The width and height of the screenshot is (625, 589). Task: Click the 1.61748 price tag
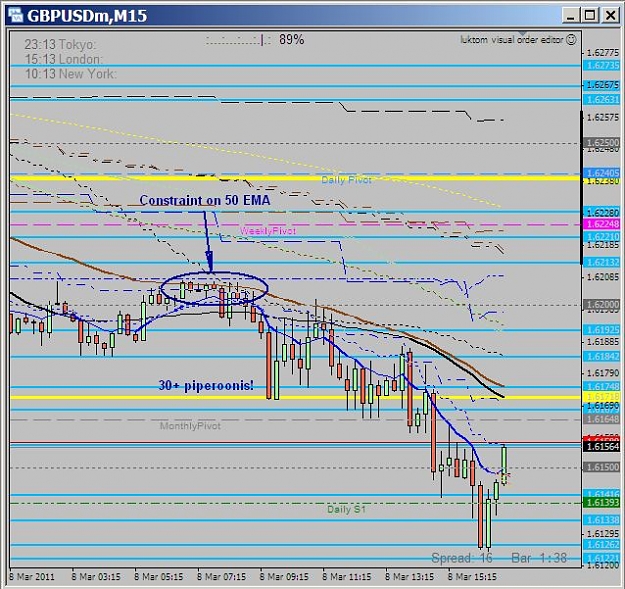click(601, 386)
